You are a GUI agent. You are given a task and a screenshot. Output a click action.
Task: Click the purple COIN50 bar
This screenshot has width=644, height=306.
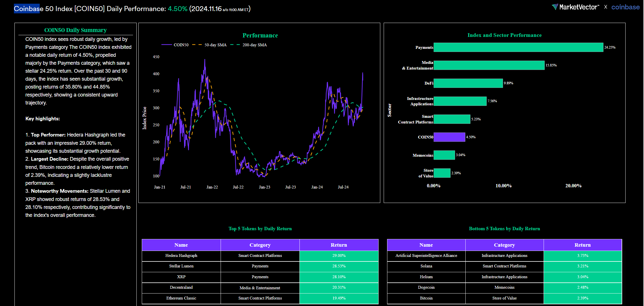tap(449, 137)
